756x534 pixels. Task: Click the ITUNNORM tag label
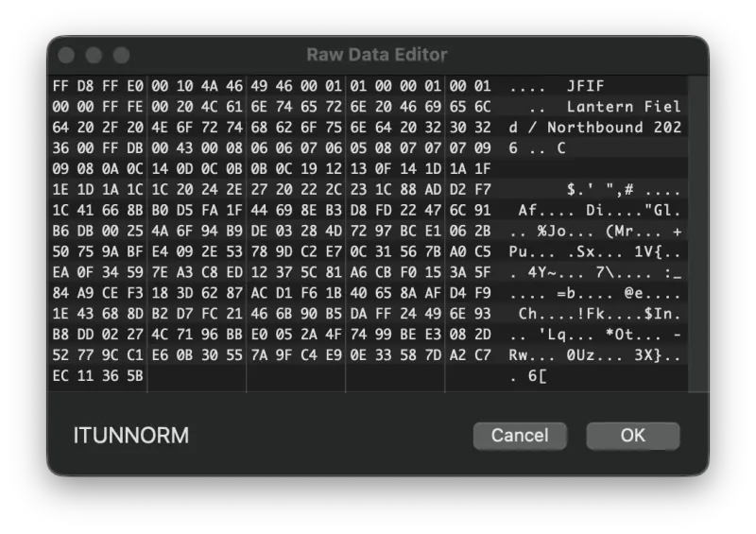click(131, 436)
